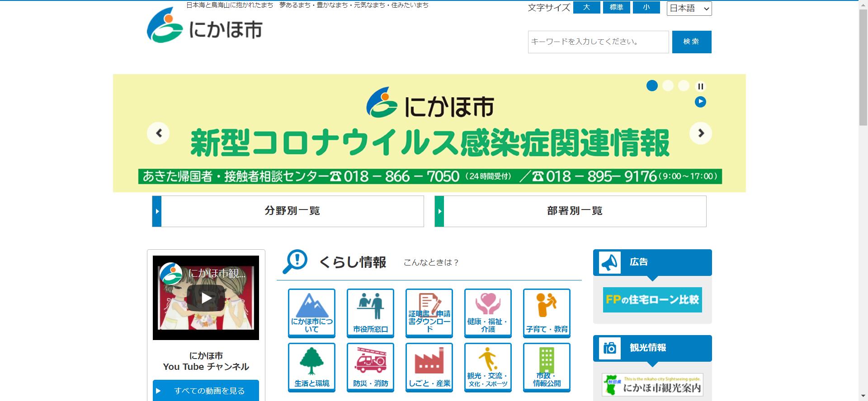Click the にかほ市 logo in the header
This screenshot has height=401, width=868.
point(204,26)
